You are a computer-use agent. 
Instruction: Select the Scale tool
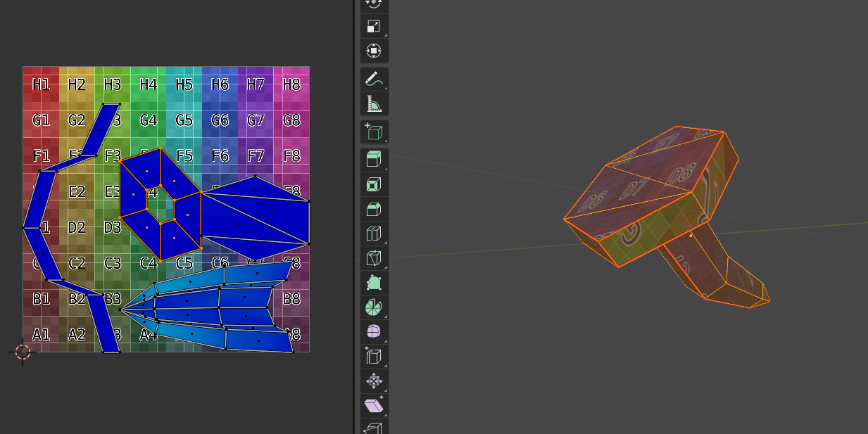(x=374, y=27)
